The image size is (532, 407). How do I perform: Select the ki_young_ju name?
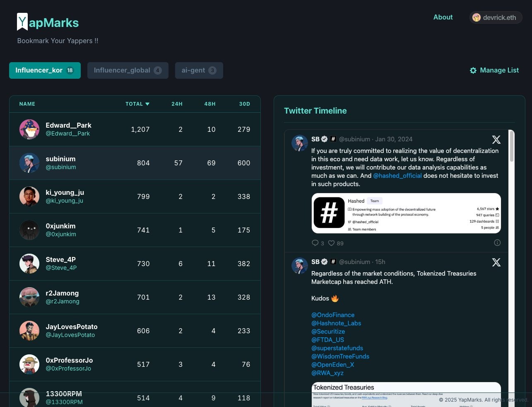[x=65, y=192]
